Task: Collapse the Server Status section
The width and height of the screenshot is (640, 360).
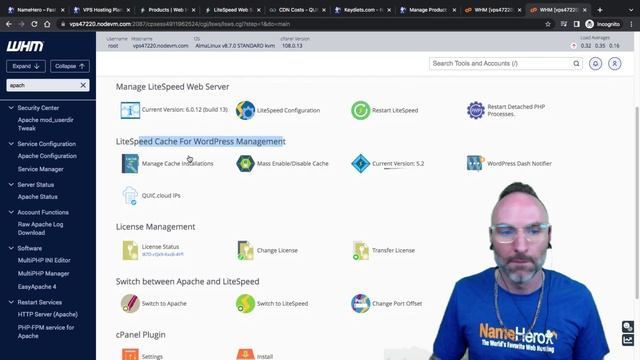Action: click(11, 184)
